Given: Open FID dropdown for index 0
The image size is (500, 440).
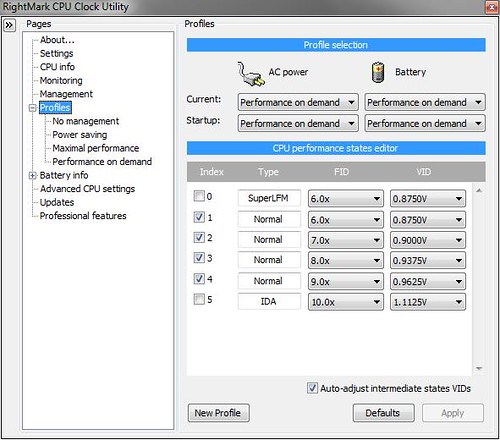Looking at the screenshot, I should pos(346,199).
